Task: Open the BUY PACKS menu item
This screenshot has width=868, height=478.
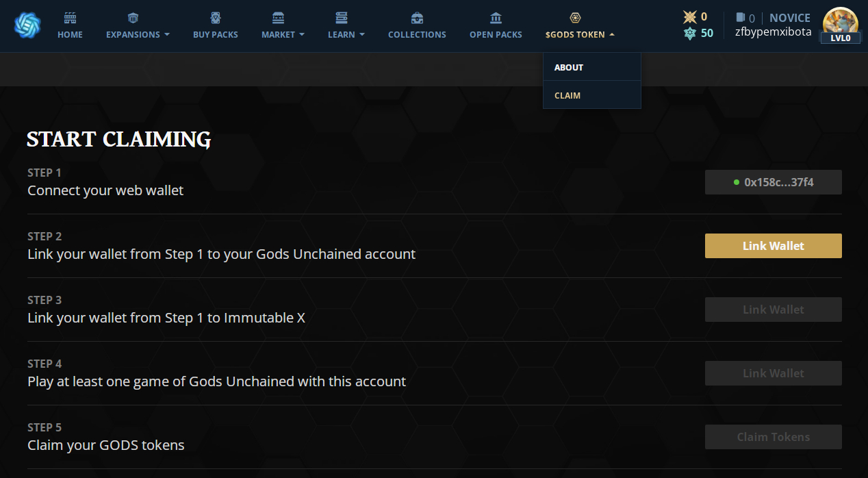Action: pyautogui.click(x=216, y=34)
